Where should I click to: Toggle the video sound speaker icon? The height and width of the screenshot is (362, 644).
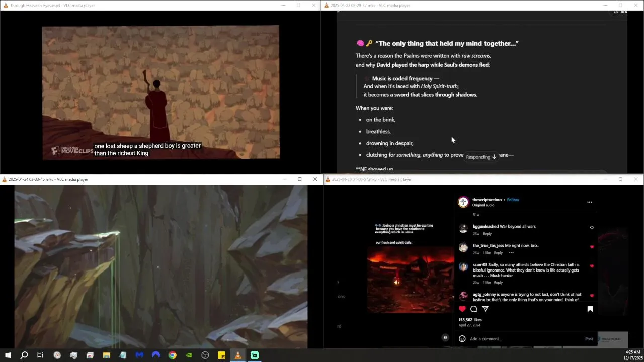click(445, 338)
